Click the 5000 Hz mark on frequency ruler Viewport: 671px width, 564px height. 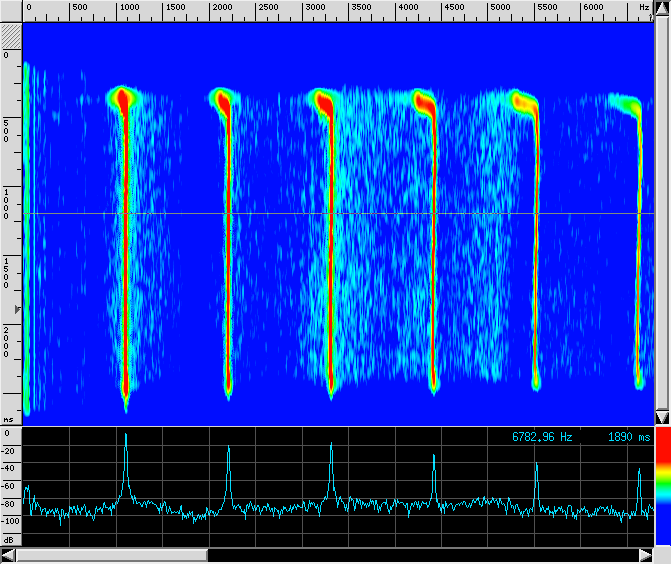504,8
